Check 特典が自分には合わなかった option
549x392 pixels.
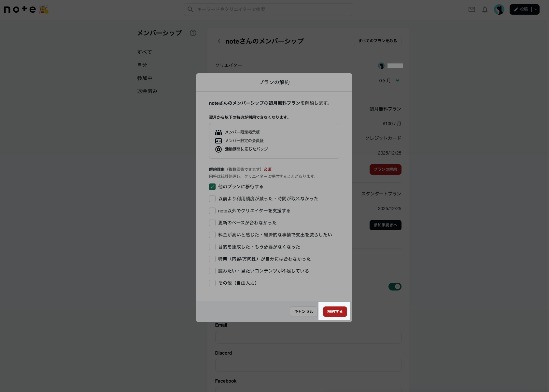pos(212,259)
